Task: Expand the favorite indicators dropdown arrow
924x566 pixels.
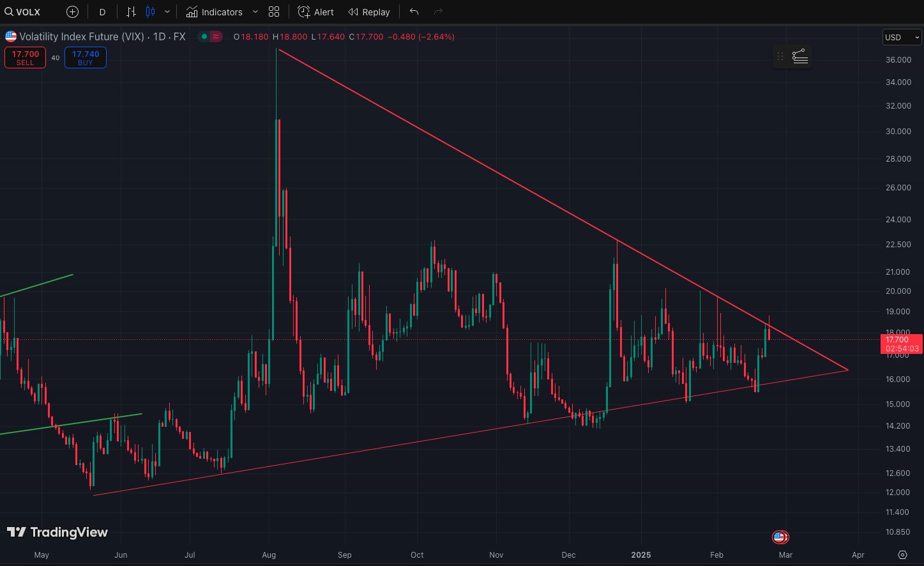Action: 255,12
